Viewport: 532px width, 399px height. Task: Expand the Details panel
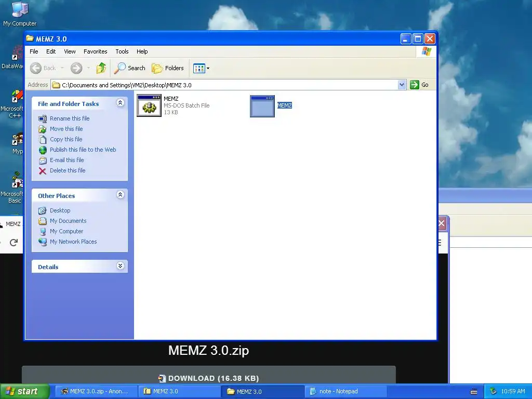point(120,266)
